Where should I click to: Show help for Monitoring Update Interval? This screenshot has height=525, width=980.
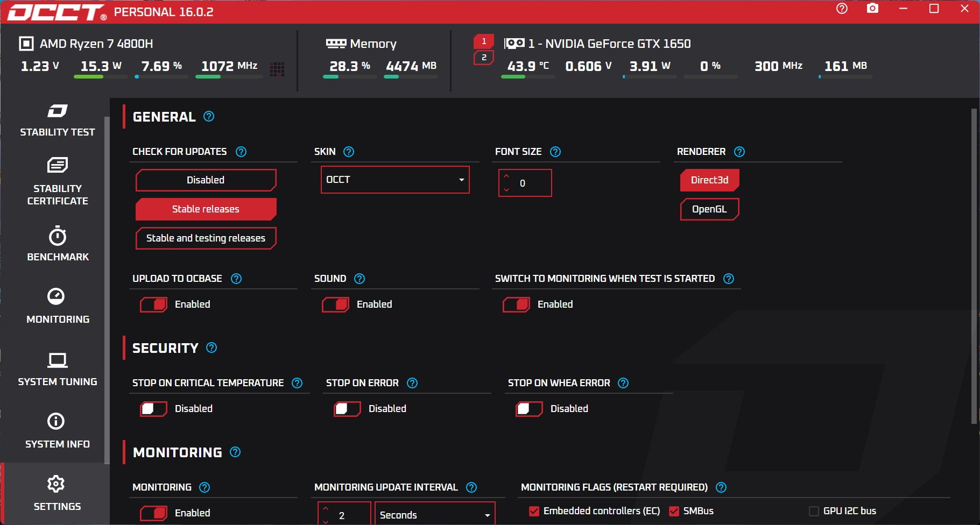(x=471, y=487)
